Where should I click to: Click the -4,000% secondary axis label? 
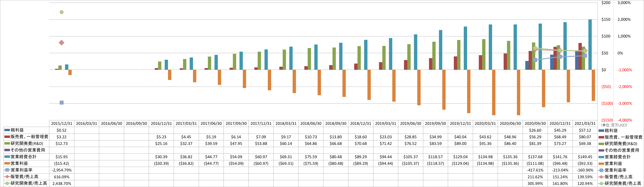point(624,120)
